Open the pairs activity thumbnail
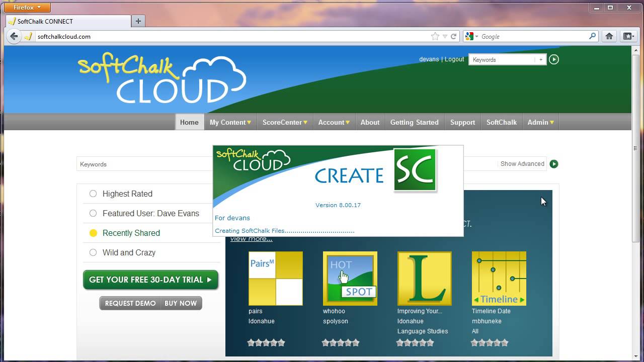The height and width of the screenshot is (362, 644). tap(276, 279)
